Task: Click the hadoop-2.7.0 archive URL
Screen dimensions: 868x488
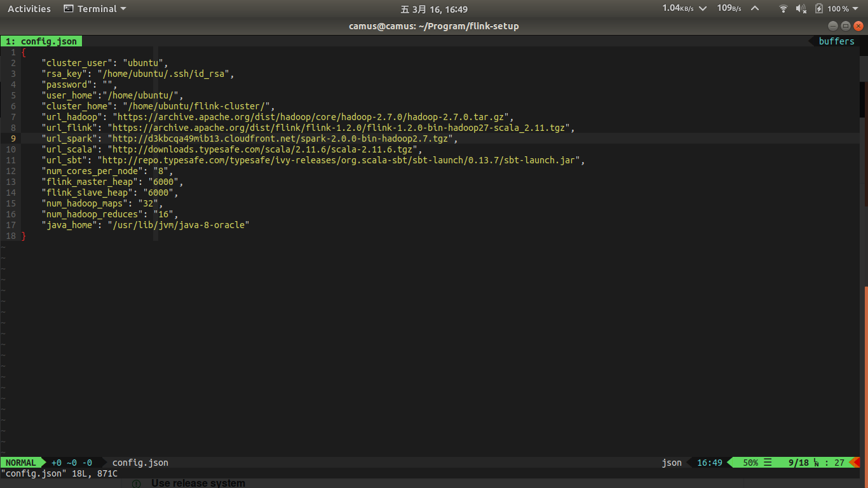Action: click(311, 116)
